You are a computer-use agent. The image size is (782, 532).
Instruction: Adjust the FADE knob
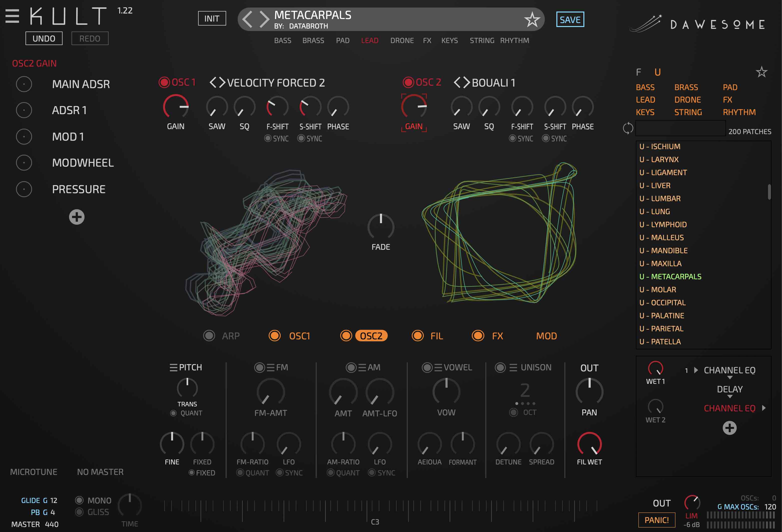pyautogui.click(x=380, y=226)
